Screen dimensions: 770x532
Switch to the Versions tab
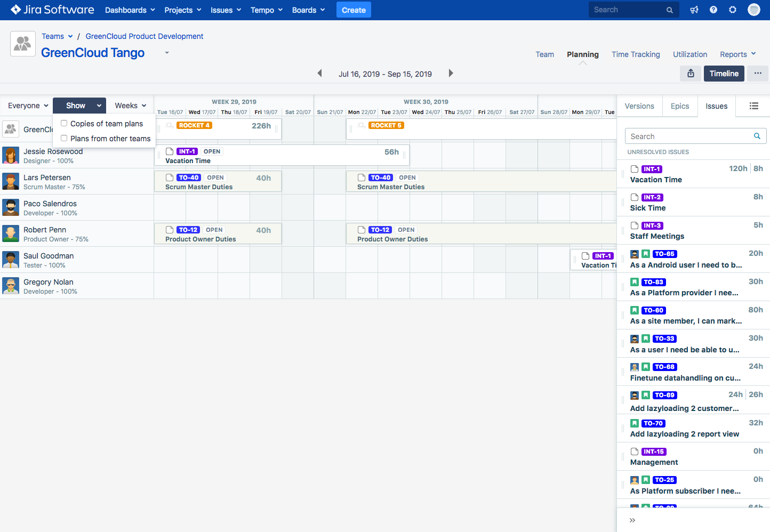639,106
